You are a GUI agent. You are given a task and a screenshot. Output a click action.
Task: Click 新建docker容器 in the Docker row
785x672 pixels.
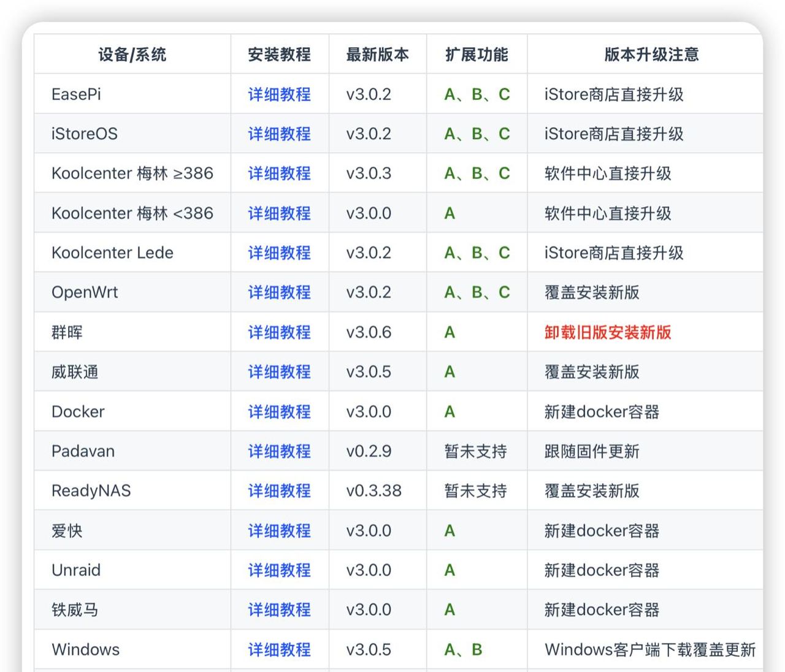coord(602,411)
